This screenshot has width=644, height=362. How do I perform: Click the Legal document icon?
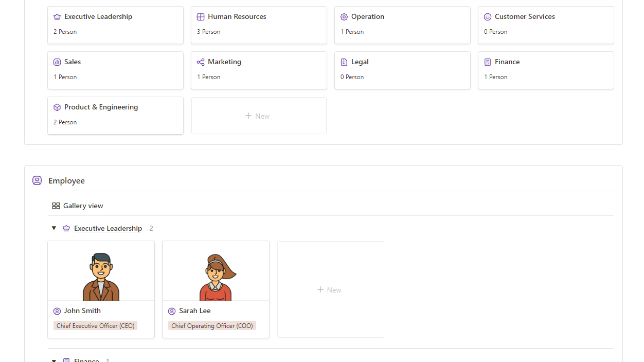tap(344, 62)
